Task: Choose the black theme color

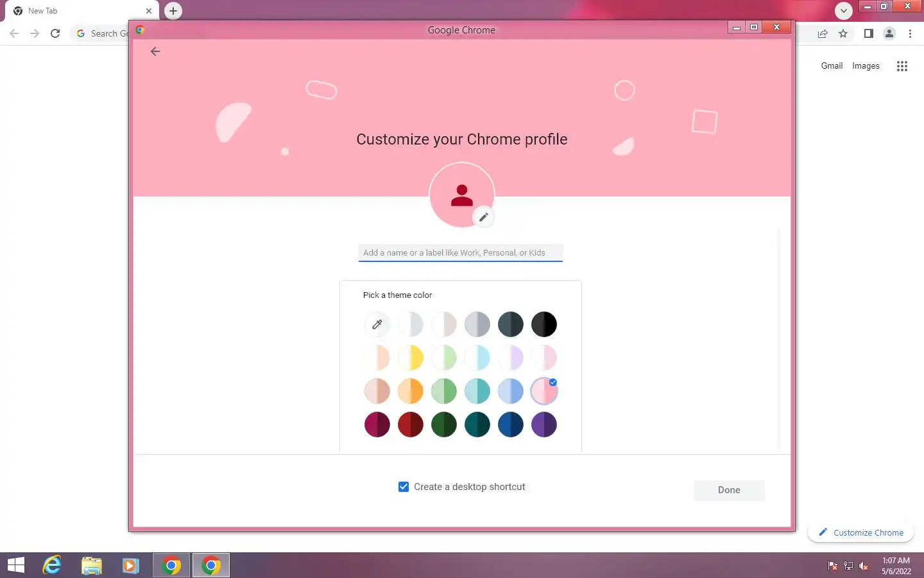Action: tap(544, 324)
